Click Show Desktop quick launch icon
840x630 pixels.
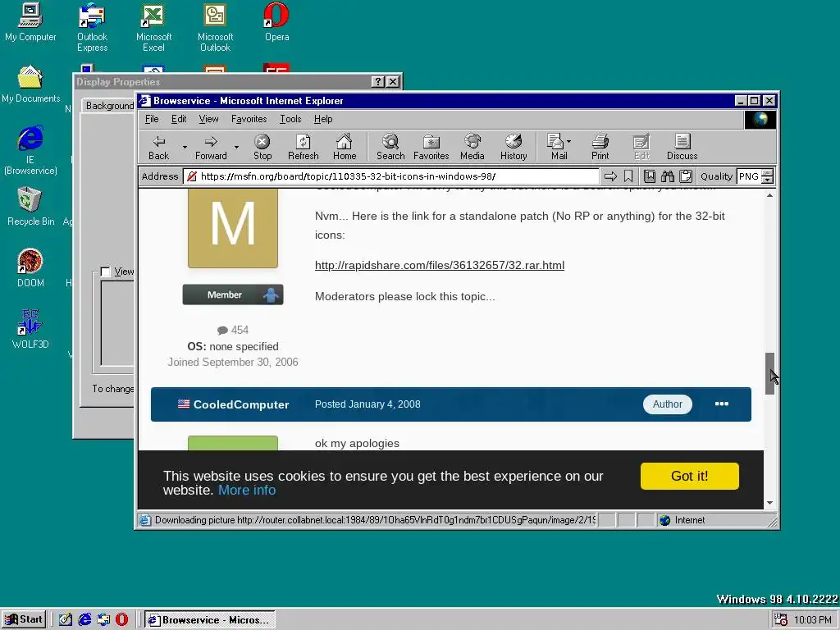tap(66, 620)
